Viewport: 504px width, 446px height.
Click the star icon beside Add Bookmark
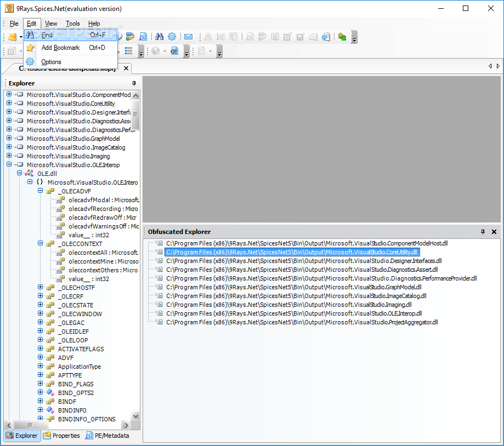tap(30, 48)
